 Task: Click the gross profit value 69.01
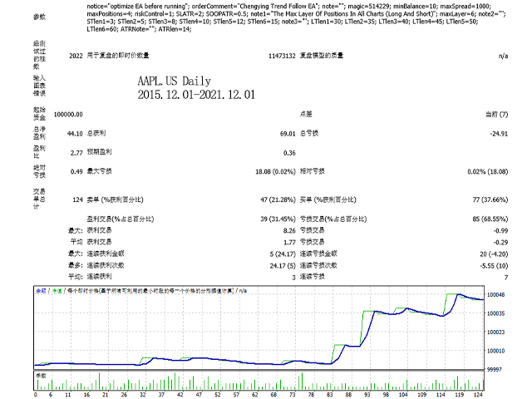288,134
